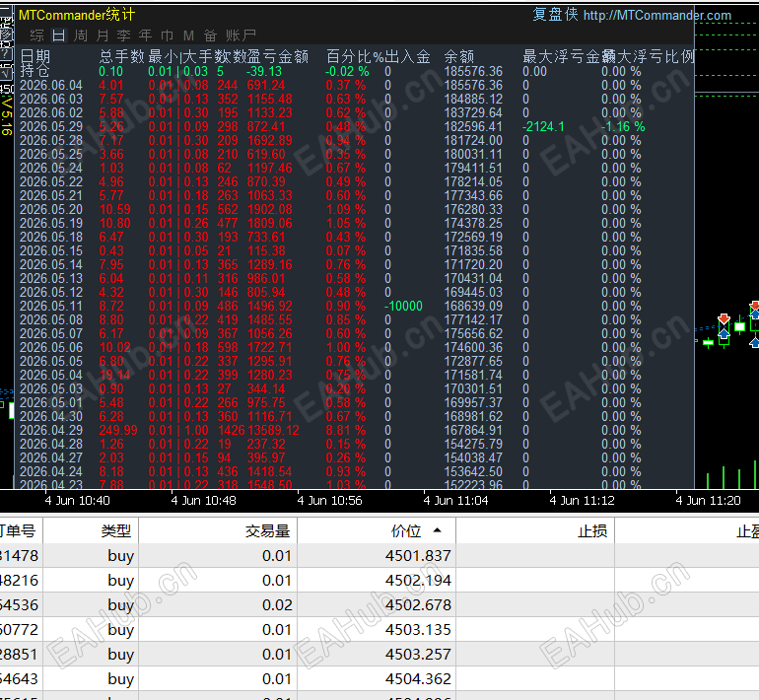759x700 pixels.
Task: Select the order priced at 4503.257
Action: pos(379,654)
